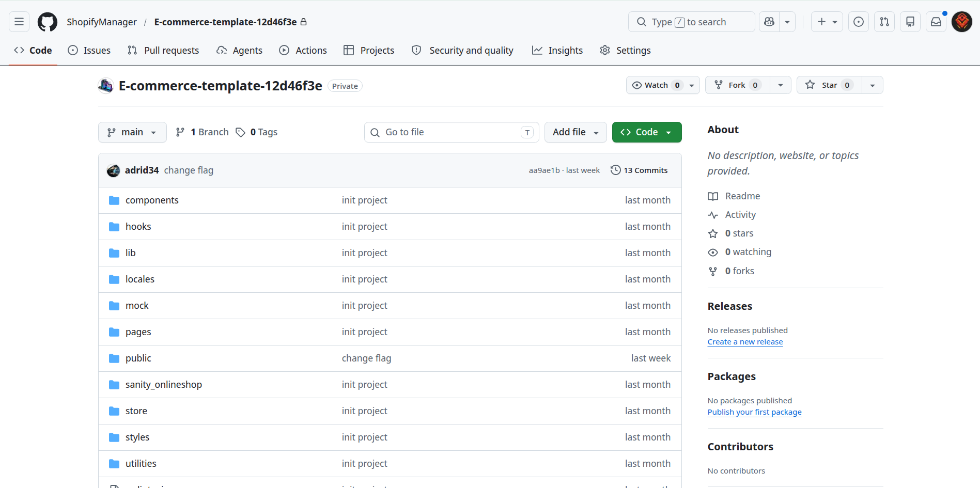
Task: Open the lib folder
Action: point(130,253)
